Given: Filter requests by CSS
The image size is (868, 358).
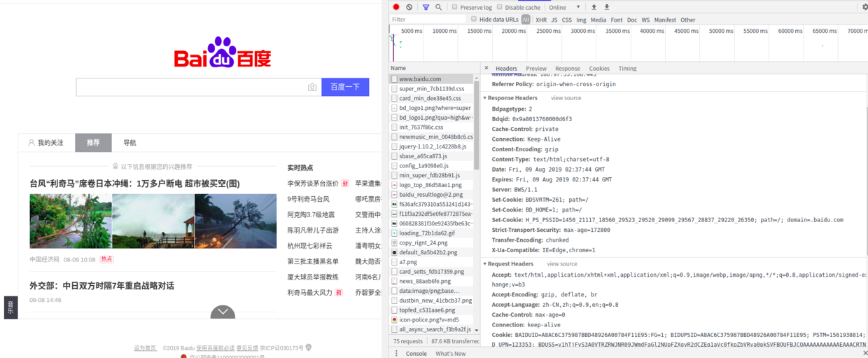Looking at the screenshot, I should (x=567, y=20).
